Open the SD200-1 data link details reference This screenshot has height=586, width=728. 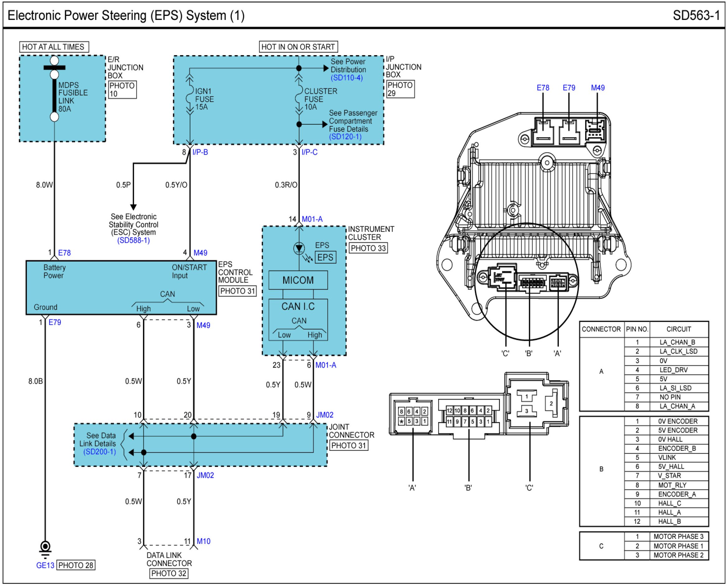point(100,452)
